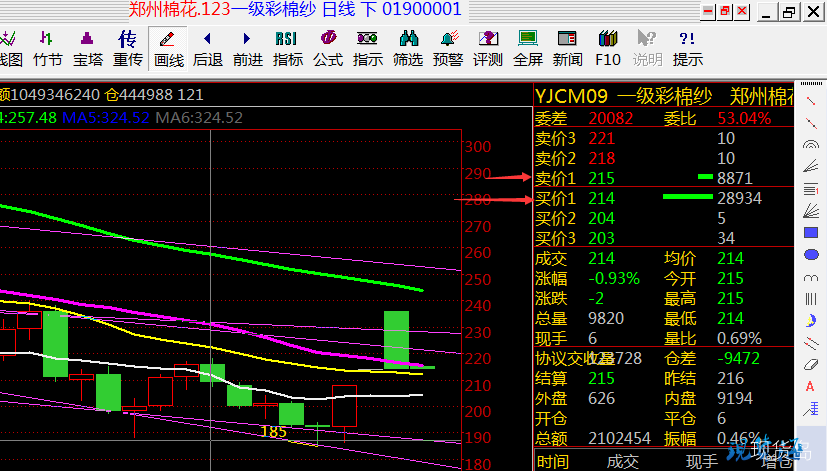Select the red letter A text tool
Viewport: 827px width, 471px height.
tap(811, 386)
